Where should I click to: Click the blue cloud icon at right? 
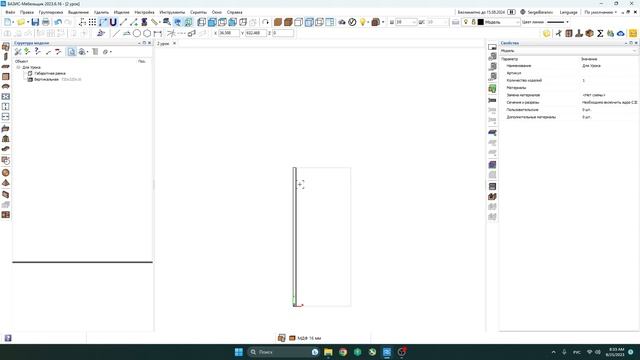(621, 33)
